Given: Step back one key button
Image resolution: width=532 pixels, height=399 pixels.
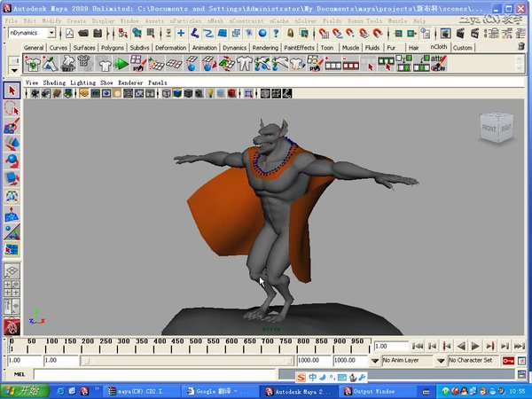Looking at the screenshot, I should click(447, 346).
